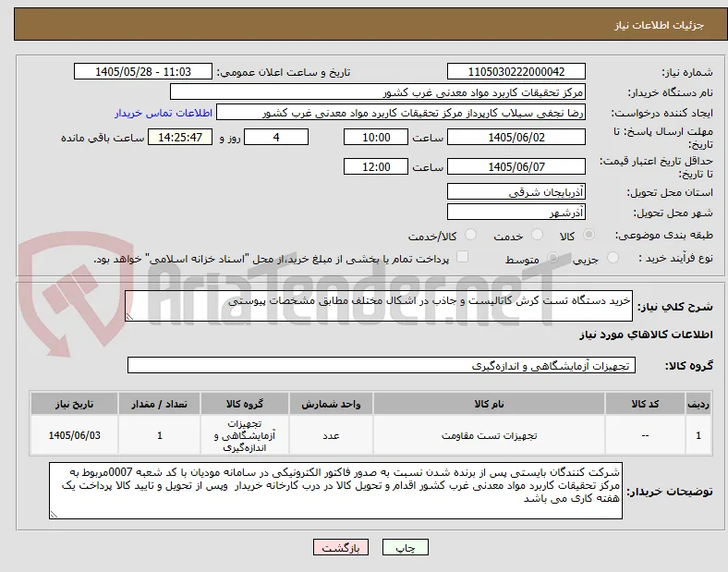Click the need date cell 1405/06/03

tap(74, 435)
